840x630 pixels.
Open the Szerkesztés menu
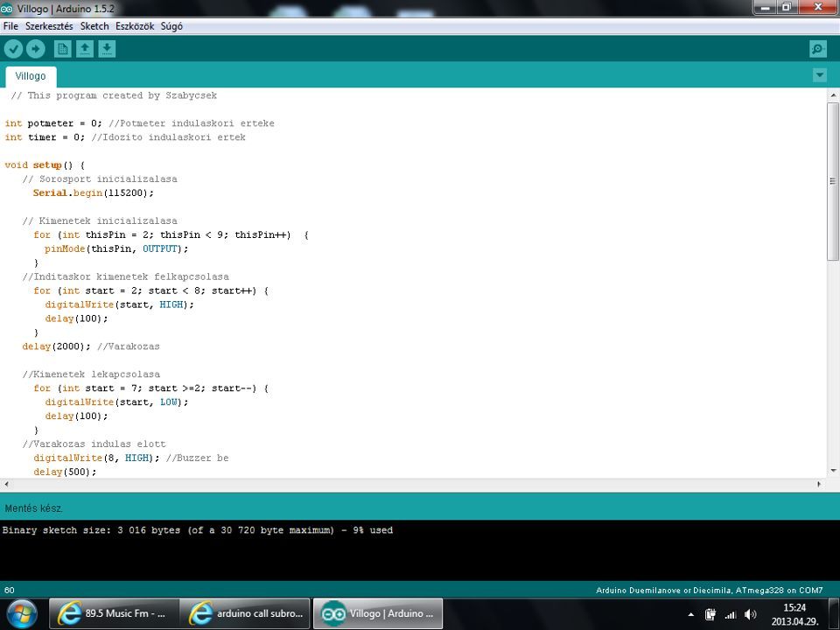(x=49, y=26)
